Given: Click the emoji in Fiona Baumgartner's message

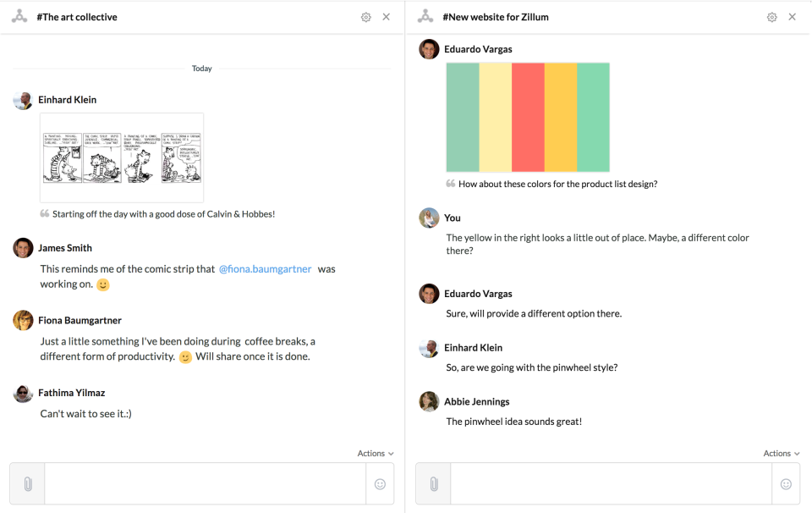Looking at the screenshot, I should (184, 357).
